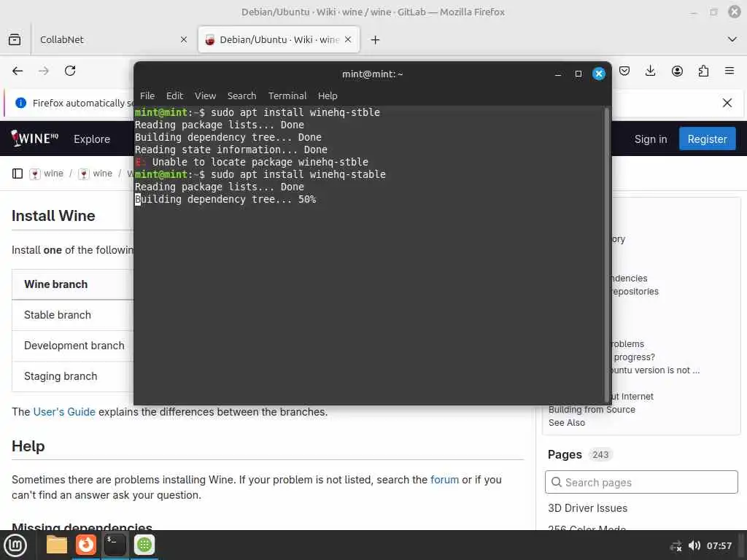Open terminal Help menu
Viewport: 747px width, 560px height.
click(x=328, y=96)
